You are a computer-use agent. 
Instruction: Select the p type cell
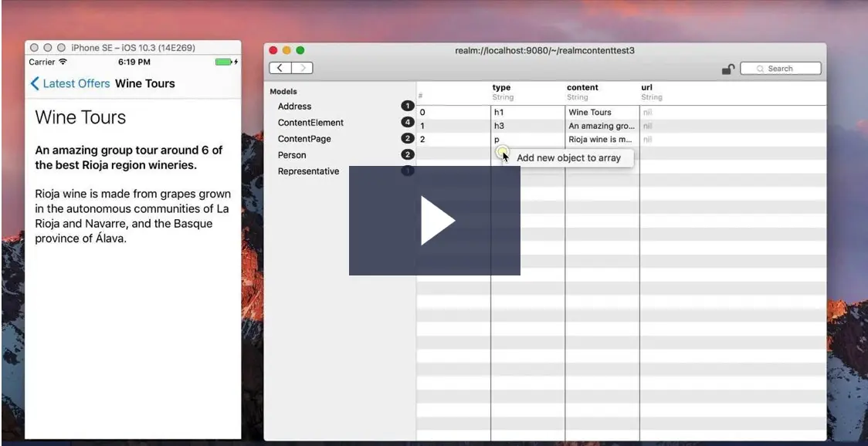[527, 140]
